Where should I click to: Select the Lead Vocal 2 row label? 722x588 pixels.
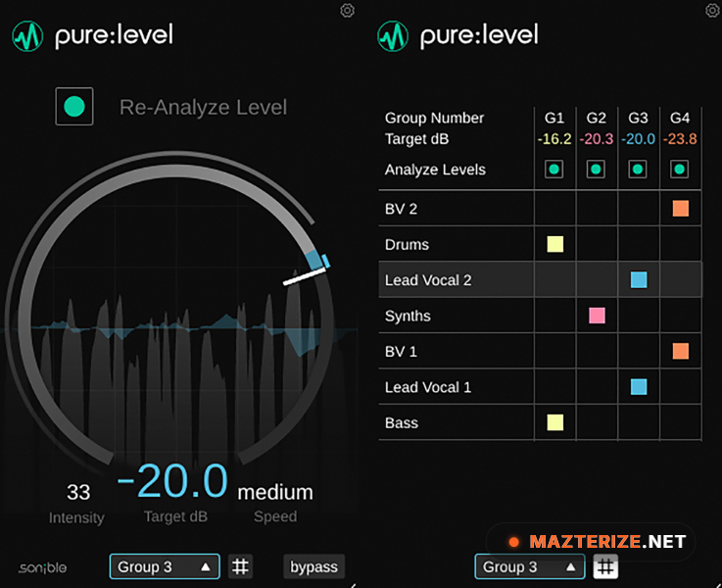pyautogui.click(x=428, y=280)
